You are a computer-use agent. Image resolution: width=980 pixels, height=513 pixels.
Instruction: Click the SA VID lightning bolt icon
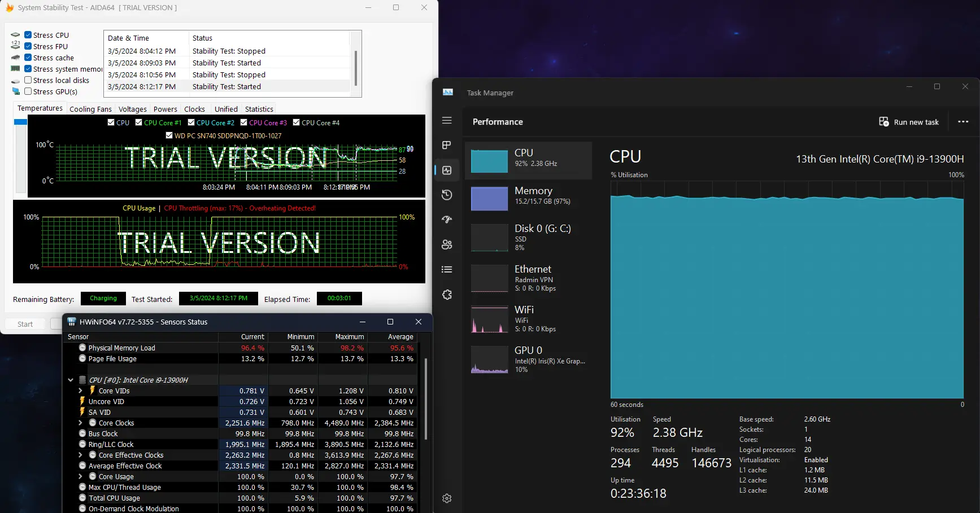tap(82, 411)
